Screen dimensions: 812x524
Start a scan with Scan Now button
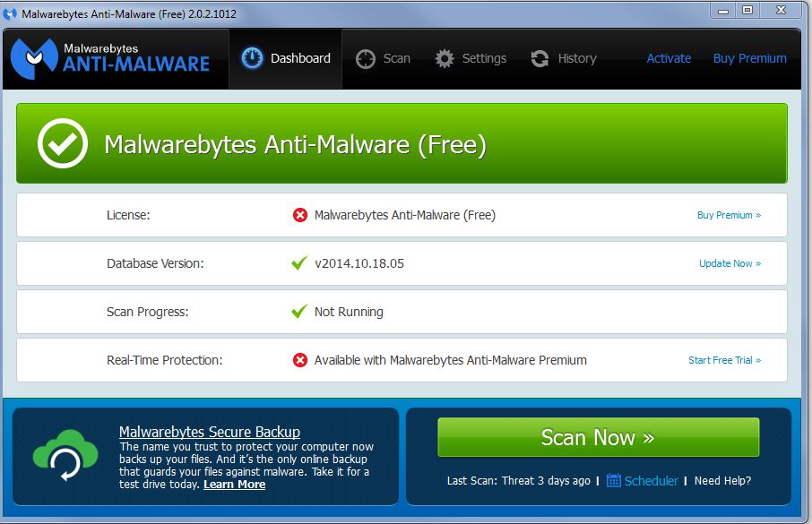pyautogui.click(x=598, y=437)
